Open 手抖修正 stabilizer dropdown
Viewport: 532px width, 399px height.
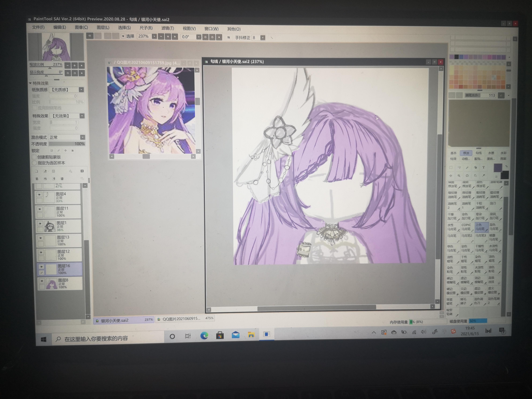[263, 38]
